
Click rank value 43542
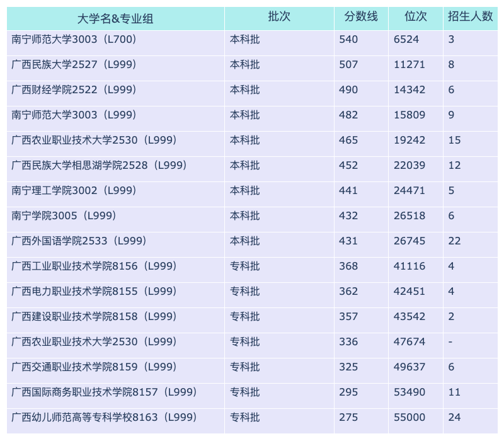click(409, 316)
